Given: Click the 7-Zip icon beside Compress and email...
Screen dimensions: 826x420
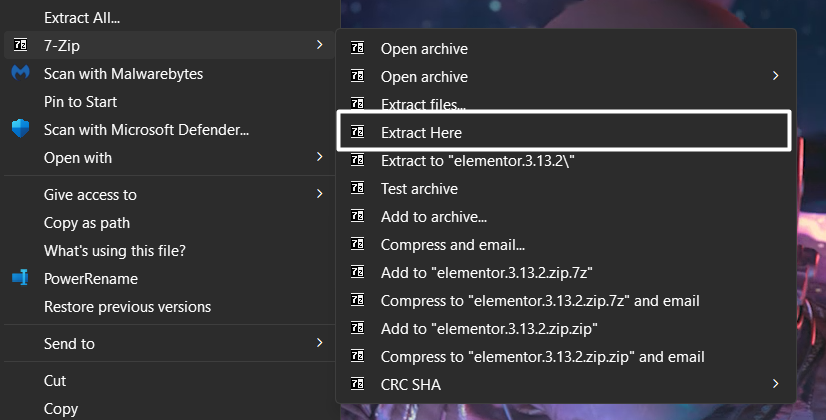Looking at the screenshot, I should [358, 244].
